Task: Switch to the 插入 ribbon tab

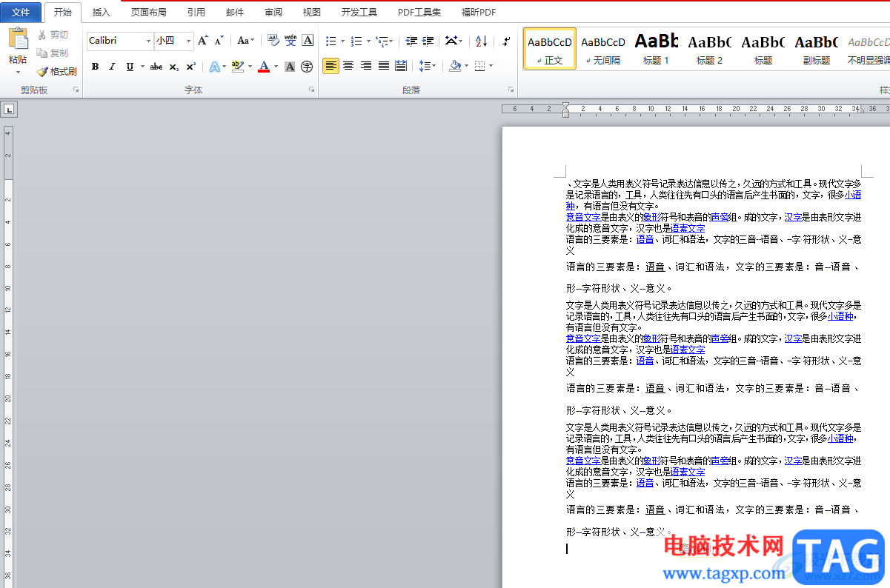Action: (101, 12)
